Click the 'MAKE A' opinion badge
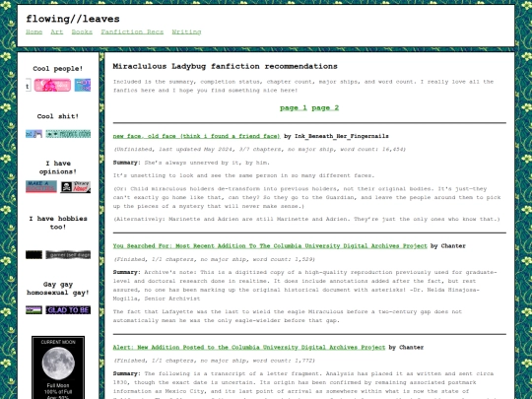This screenshot has width=532, height=399. point(41,186)
